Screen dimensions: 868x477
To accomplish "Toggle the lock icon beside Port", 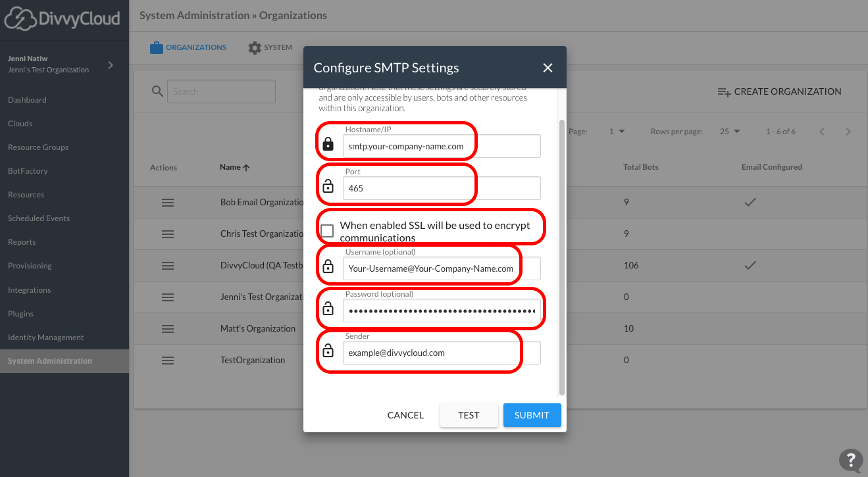I will (x=328, y=187).
